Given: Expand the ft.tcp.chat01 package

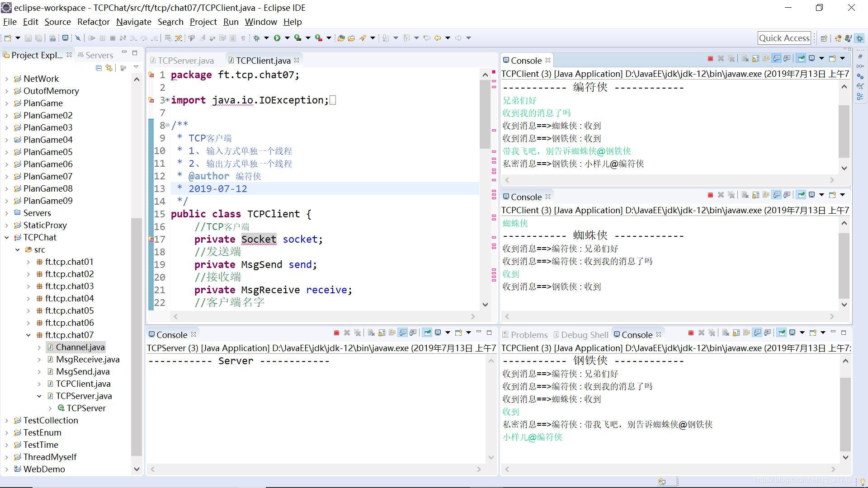Looking at the screenshot, I should pos(28,262).
